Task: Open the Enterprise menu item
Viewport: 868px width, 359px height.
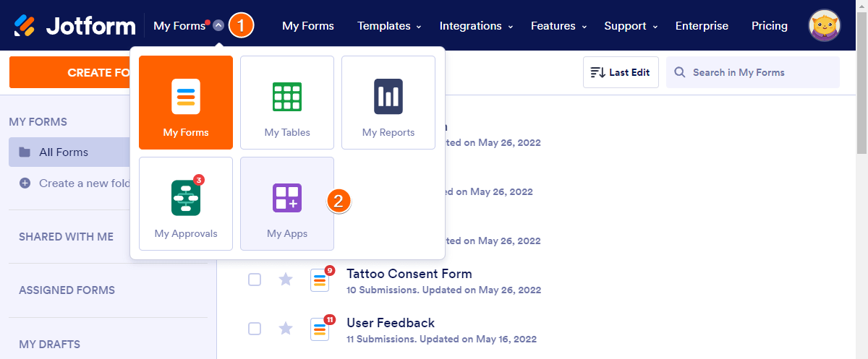Action: [702, 26]
